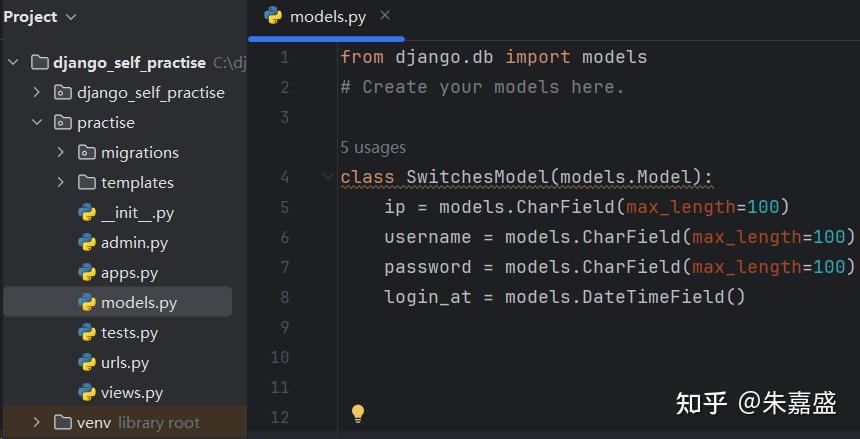Screen dimensions: 860x439
Task: Fold the SwitchesModel class code block
Action: [x=328, y=177]
